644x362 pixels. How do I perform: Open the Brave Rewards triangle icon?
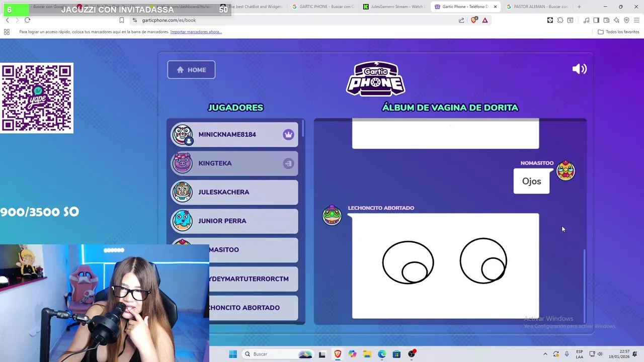pos(485,20)
